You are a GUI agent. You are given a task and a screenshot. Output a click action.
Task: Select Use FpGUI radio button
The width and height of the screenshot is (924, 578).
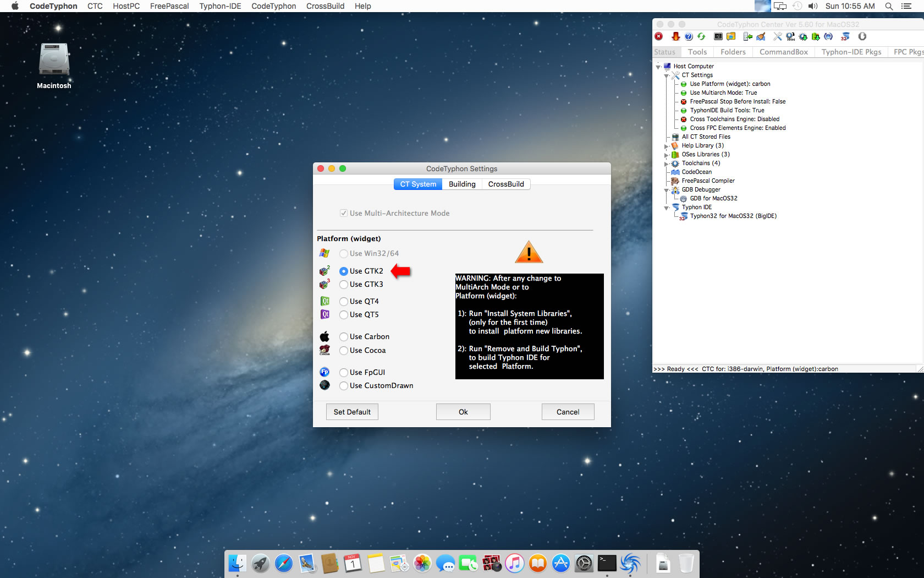click(x=344, y=373)
